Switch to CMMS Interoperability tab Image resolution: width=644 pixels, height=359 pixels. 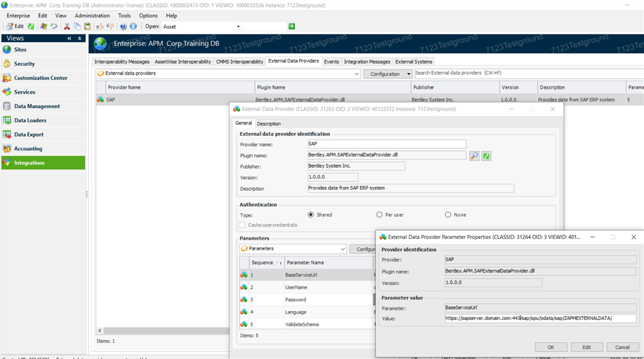click(x=240, y=62)
